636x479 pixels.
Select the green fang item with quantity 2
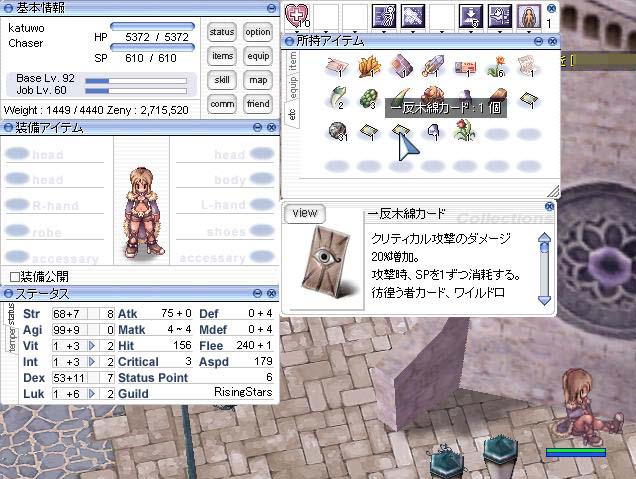tap(337, 98)
